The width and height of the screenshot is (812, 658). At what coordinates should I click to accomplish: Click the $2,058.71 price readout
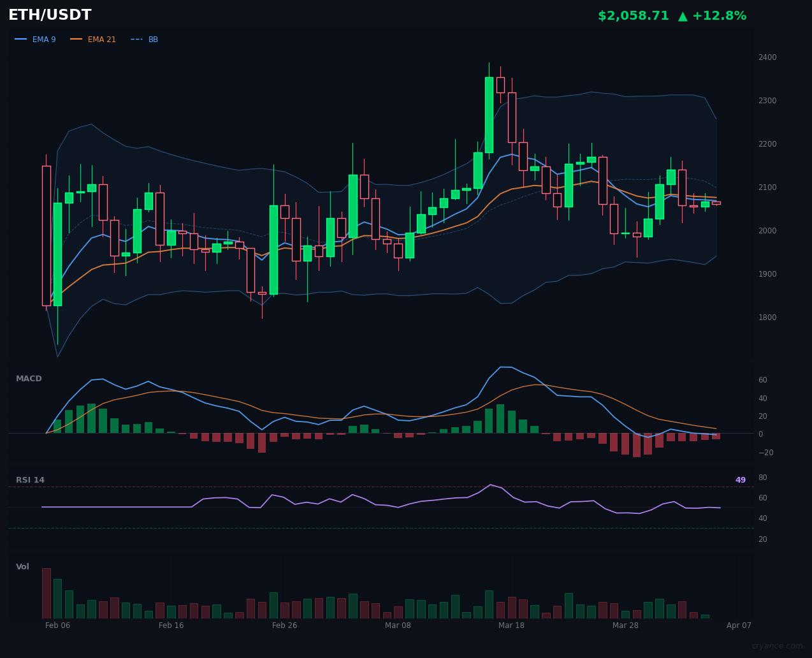[x=633, y=15]
